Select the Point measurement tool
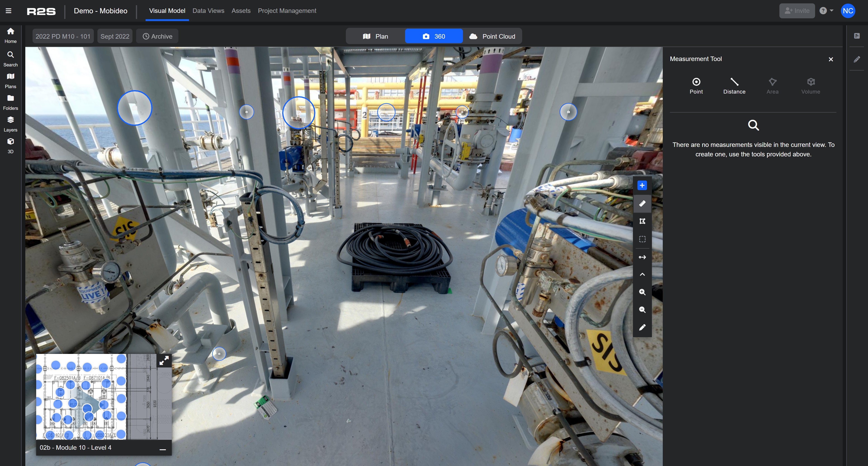Image resolution: width=868 pixels, height=466 pixels. [x=696, y=86]
